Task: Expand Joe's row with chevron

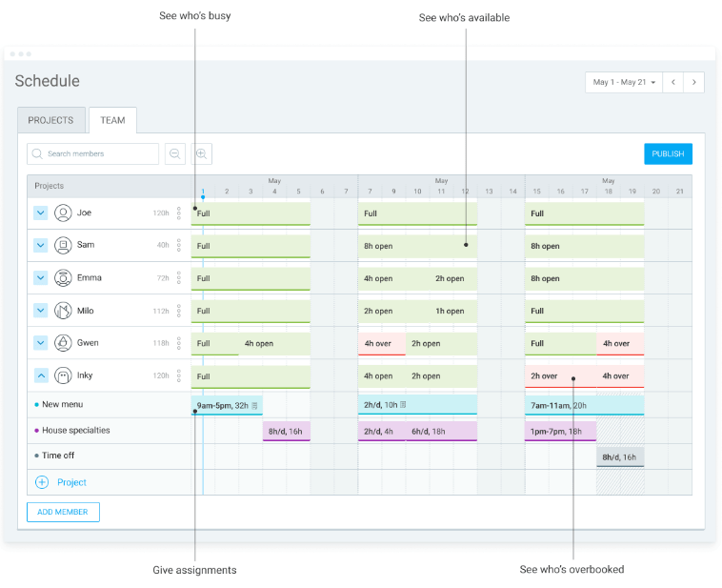Action: click(x=41, y=213)
